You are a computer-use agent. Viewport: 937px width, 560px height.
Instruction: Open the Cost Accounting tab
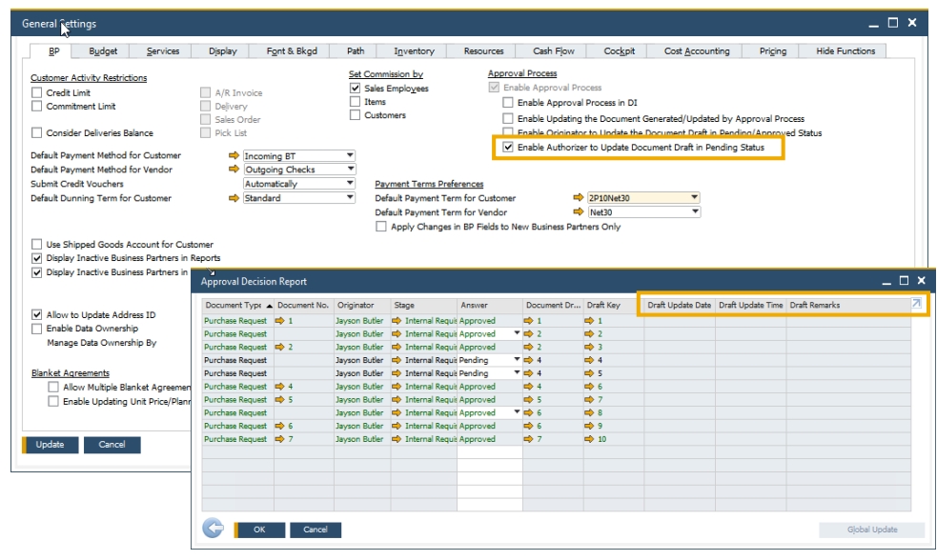point(697,51)
